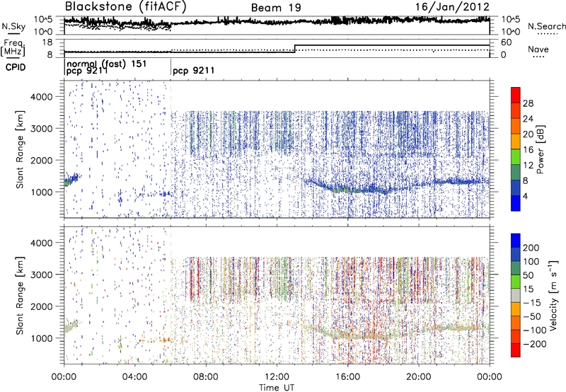Click the "20:00" time axis tick

pos(419,377)
